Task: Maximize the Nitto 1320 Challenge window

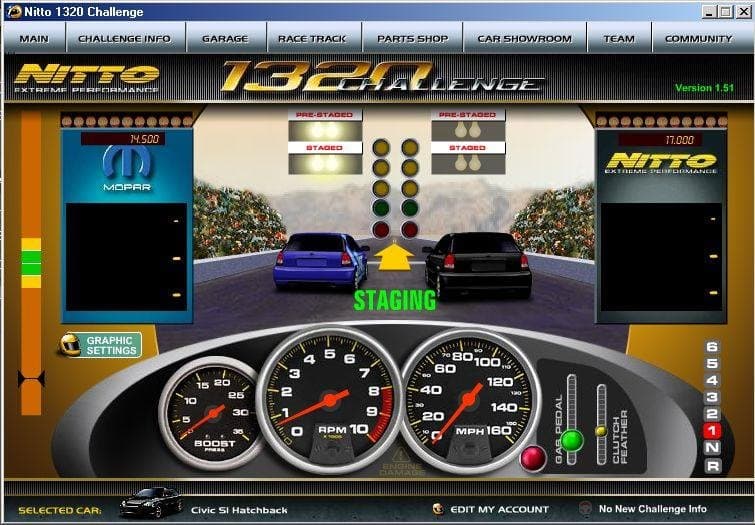Action: coord(726,12)
